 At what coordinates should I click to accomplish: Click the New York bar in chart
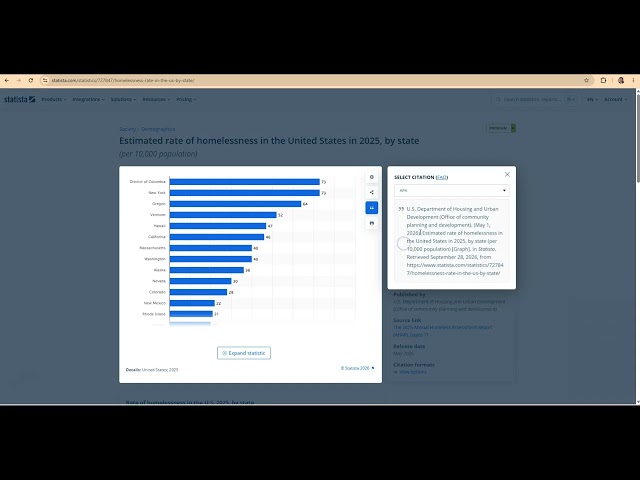[x=244, y=193]
